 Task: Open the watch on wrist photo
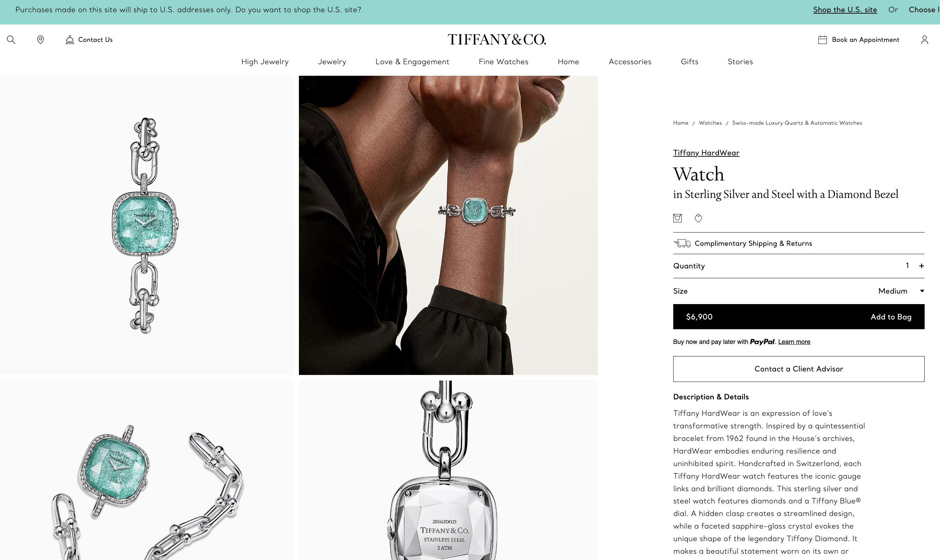click(x=448, y=225)
